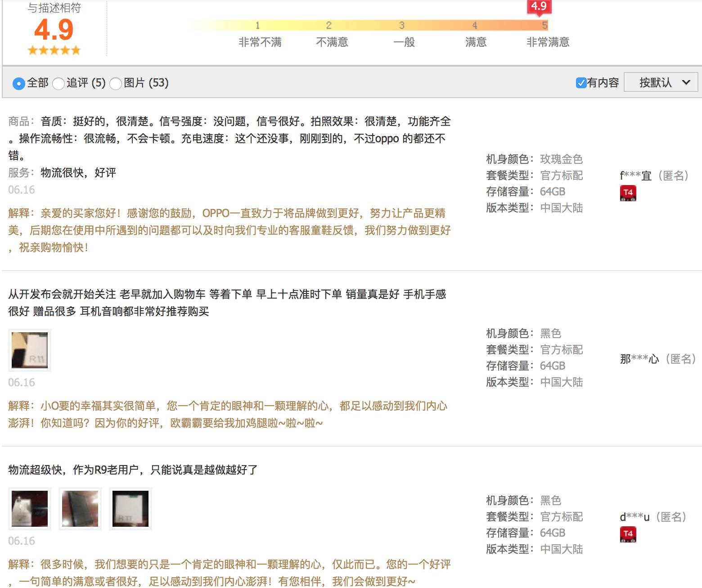Click the five-star rating icons below the 4.9 score

[x=54, y=50]
